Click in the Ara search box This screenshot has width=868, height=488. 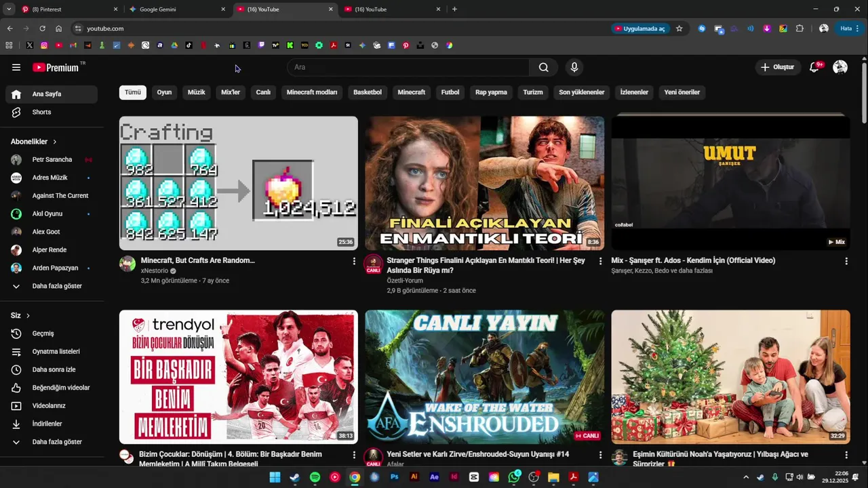[408, 67]
